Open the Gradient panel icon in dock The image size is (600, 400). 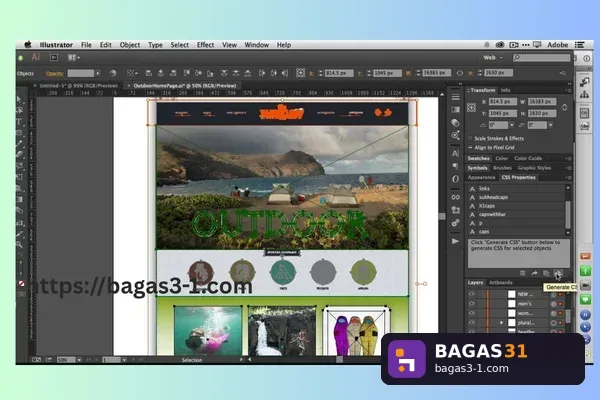[455, 110]
